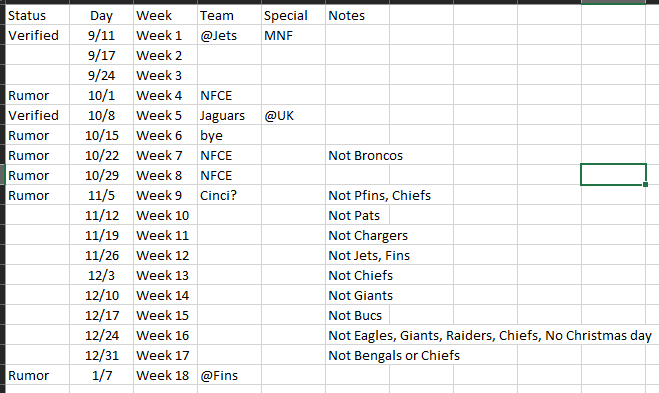Click the cell containing @Jets
659x393 pixels.
click(229, 35)
